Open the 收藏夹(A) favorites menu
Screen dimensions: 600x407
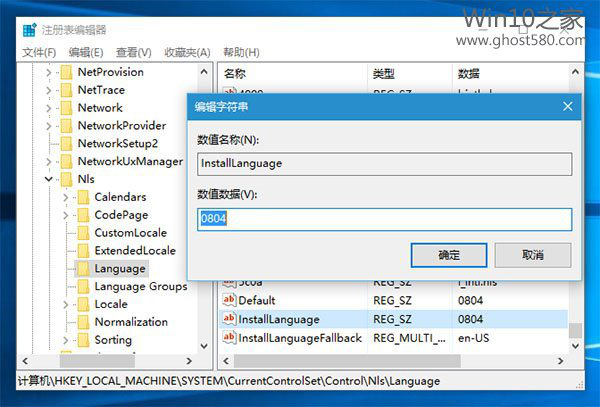click(x=187, y=52)
